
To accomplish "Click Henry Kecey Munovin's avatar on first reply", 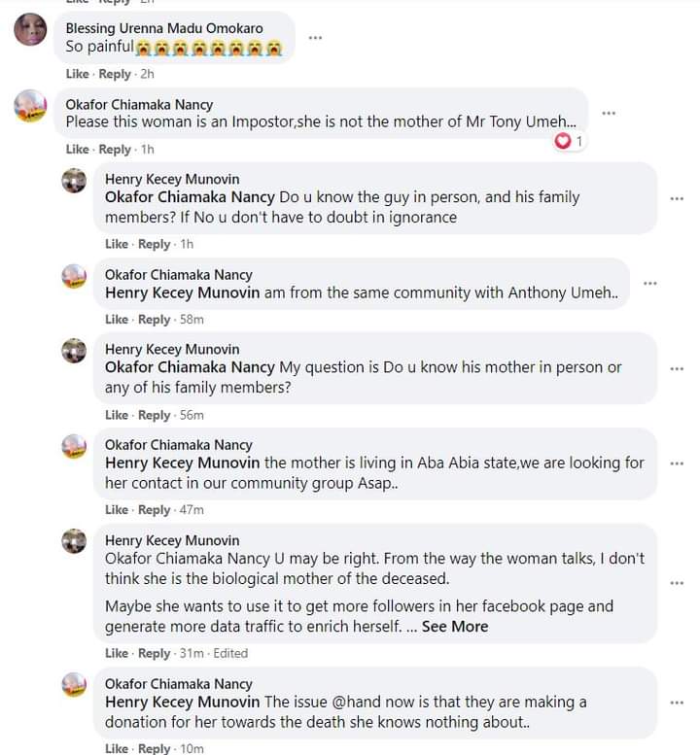I will (74, 181).
